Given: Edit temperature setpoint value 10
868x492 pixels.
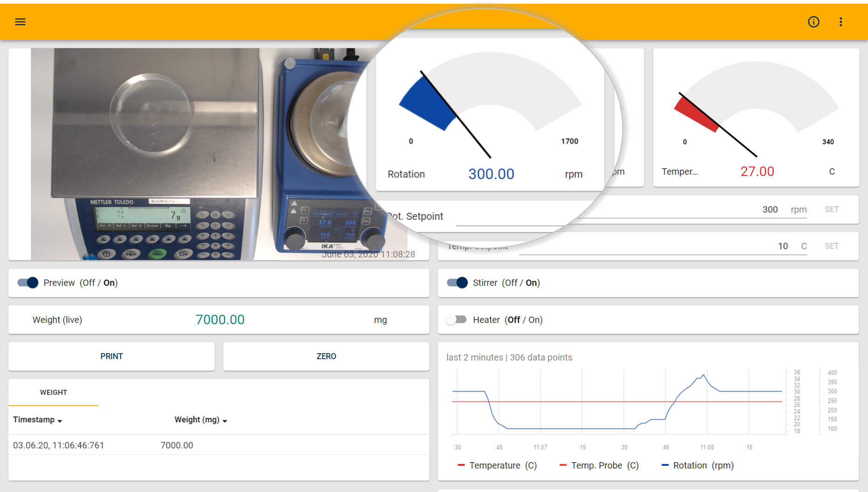Looking at the screenshot, I should click(x=783, y=246).
